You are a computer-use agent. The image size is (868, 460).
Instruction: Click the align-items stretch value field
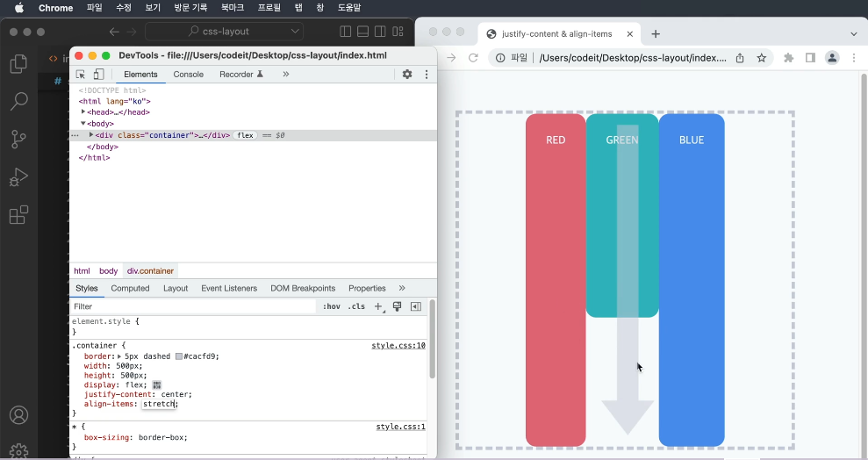[x=159, y=404]
